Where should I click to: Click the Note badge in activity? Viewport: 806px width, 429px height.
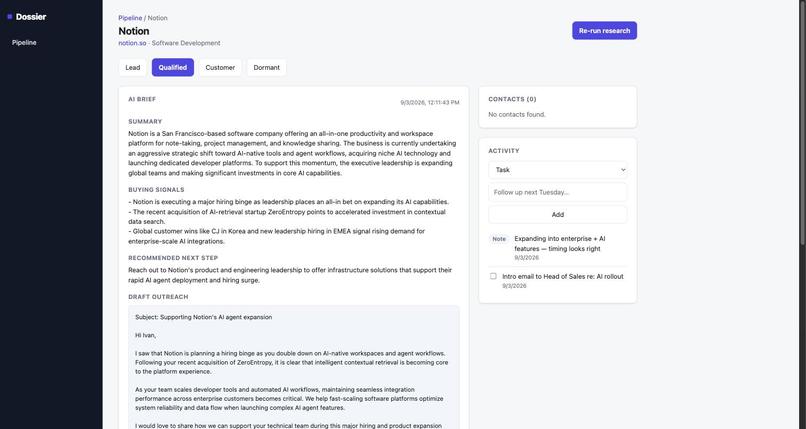(499, 239)
